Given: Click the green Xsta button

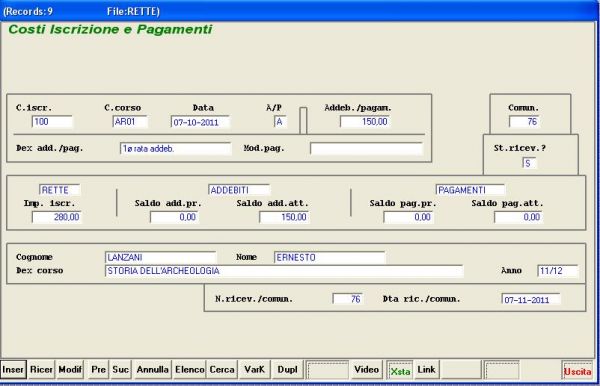Looking at the screenshot, I should [400, 370].
